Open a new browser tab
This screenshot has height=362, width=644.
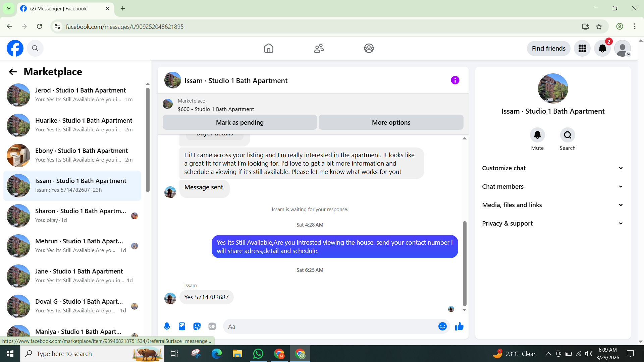[123, 8]
